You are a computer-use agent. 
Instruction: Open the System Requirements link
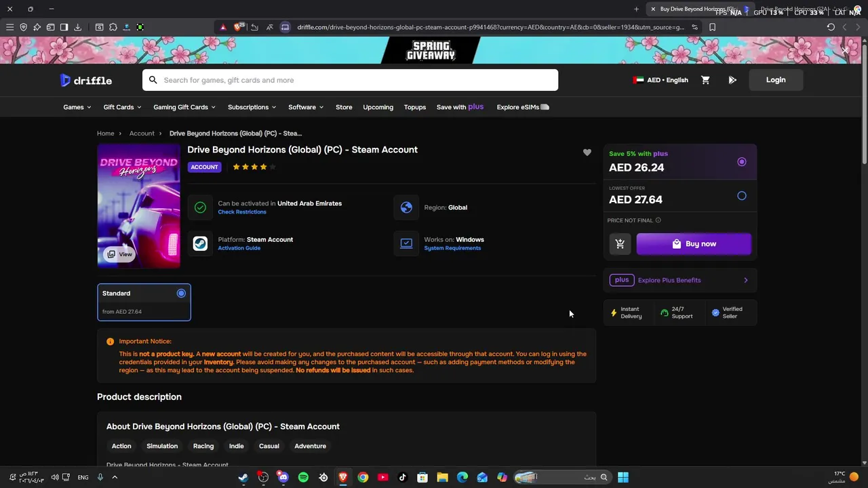[452, 248]
